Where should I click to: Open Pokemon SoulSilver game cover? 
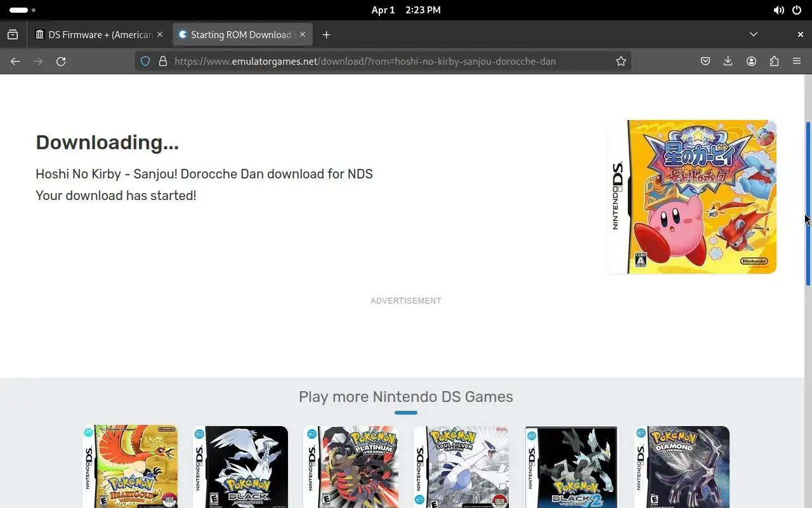(461, 467)
